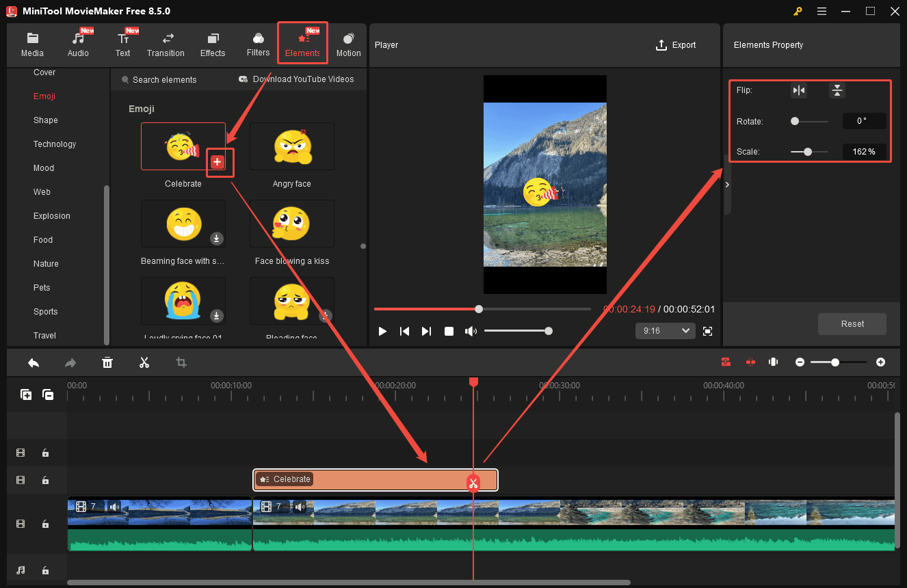
Task: Switch to the Effects tab
Action: tap(212, 42)
